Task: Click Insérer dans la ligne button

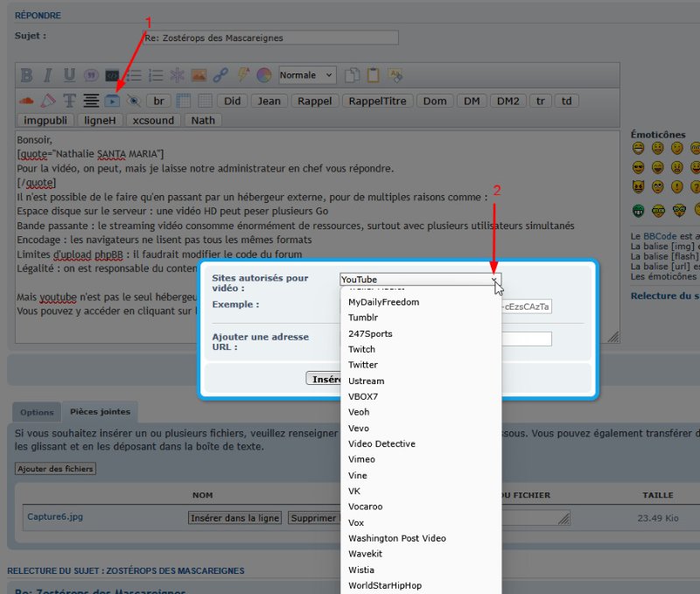Action: click(234, 518)
